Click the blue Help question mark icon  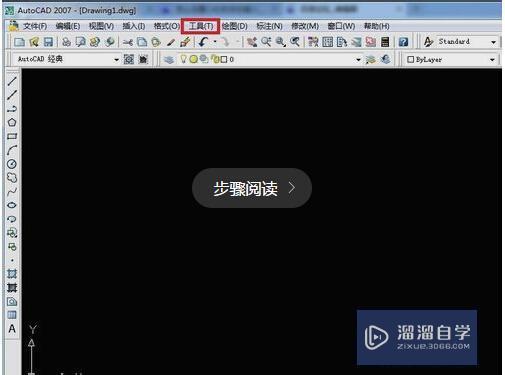403,42
